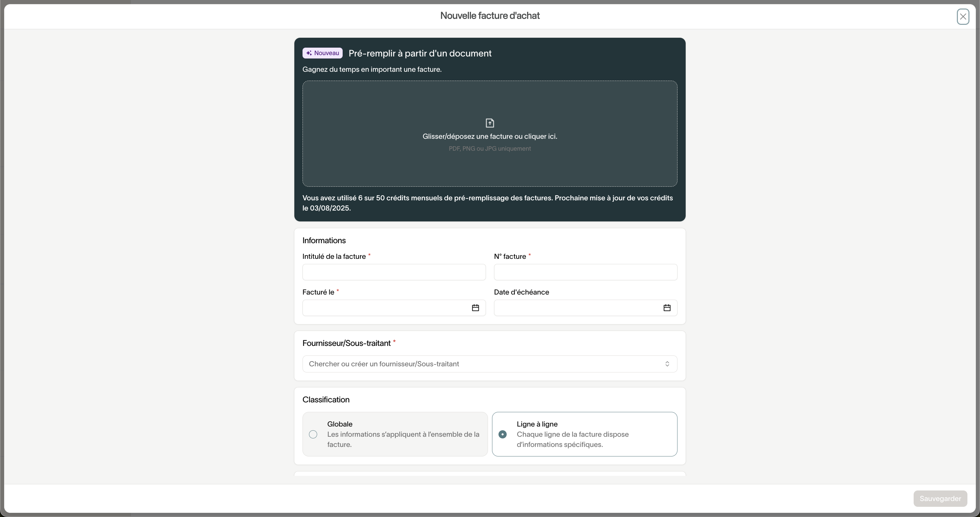Expand the Fournisseur/Sous-traitant dropdown arrows
This screenshot has height=517, width=980.
667,364
